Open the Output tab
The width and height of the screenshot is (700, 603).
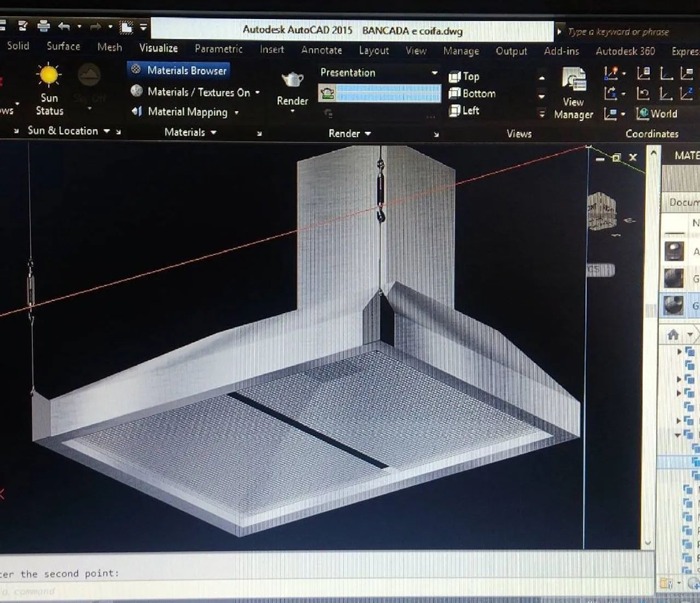coord(511,51)
